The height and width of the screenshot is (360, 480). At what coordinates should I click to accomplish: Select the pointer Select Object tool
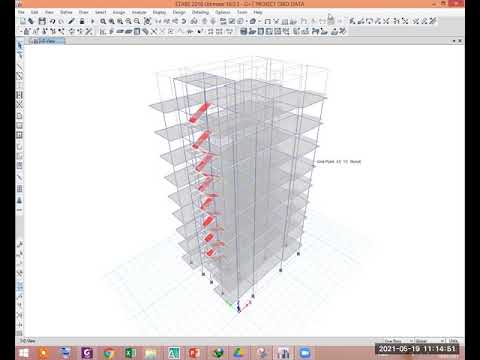click(20, 46)
